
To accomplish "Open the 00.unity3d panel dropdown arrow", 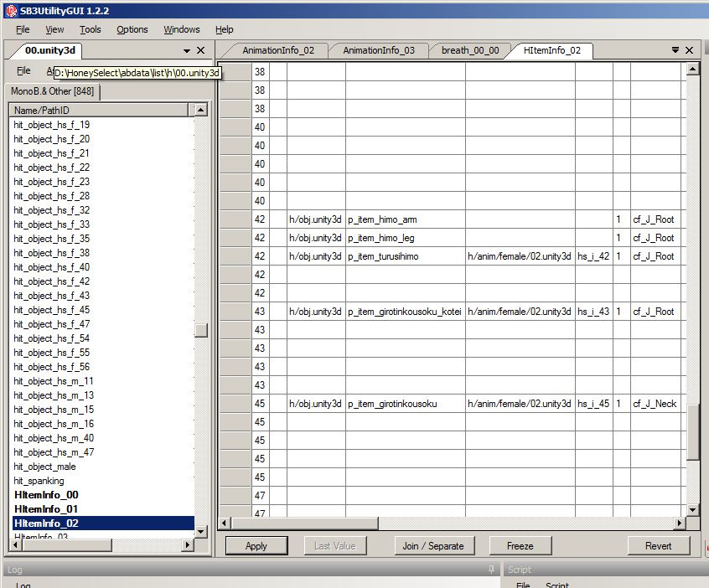I will pyautogui.click(x=187, y=50).
